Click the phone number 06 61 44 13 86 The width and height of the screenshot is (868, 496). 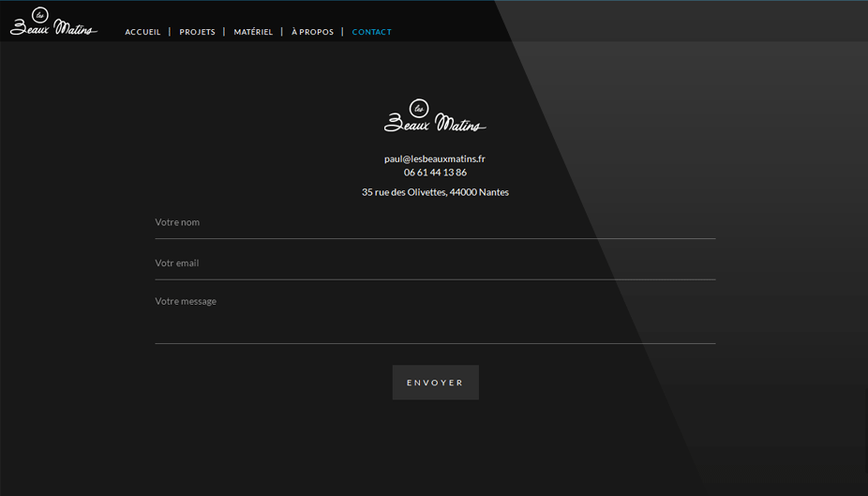435,173
